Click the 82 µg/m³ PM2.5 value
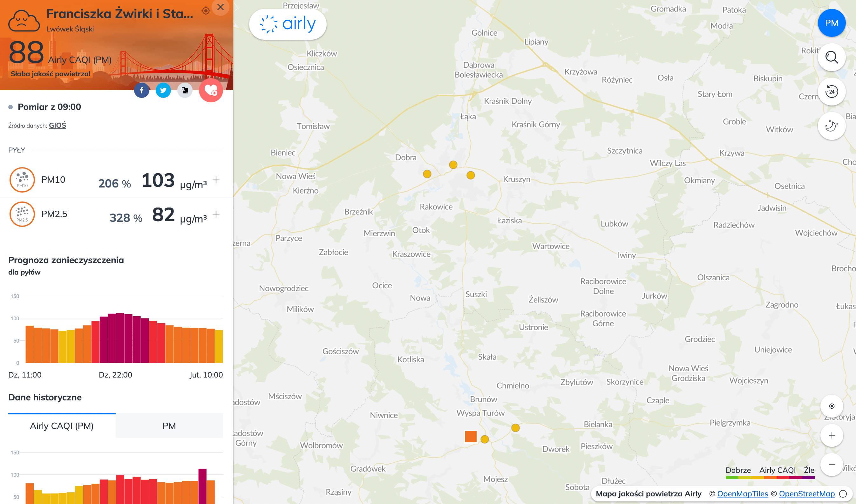The image size is (856, 504). point(179,215)
